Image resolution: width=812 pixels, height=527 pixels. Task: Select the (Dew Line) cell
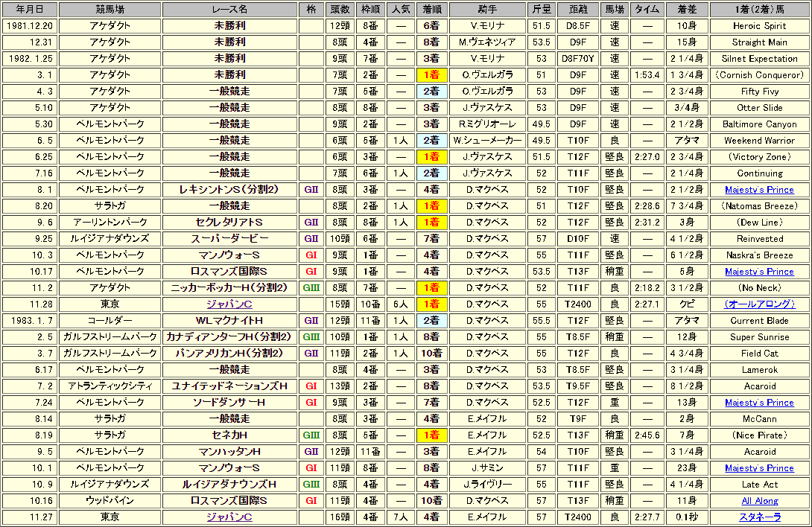pos(760,222)
